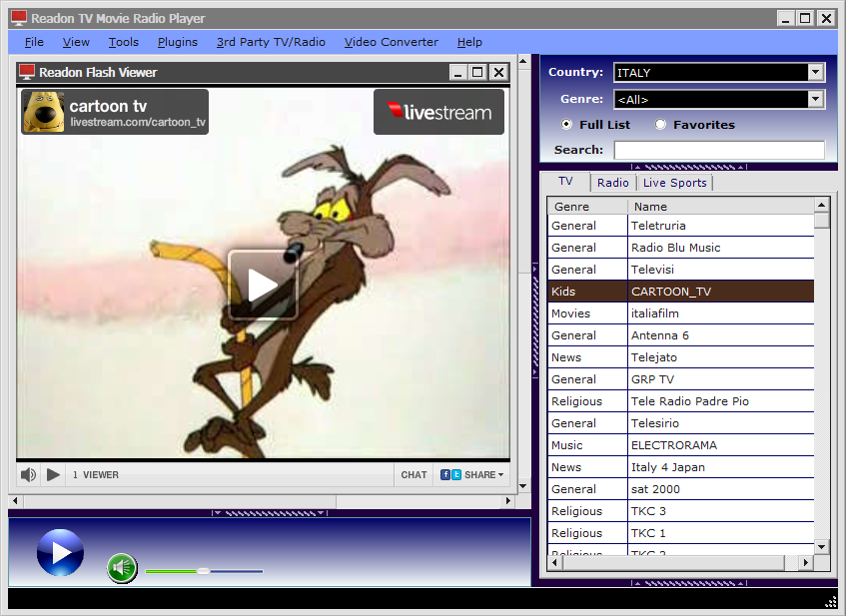Open the Genre dropdown showing <All>
This screenshot has height=616, width=846.
coord(719,99)
